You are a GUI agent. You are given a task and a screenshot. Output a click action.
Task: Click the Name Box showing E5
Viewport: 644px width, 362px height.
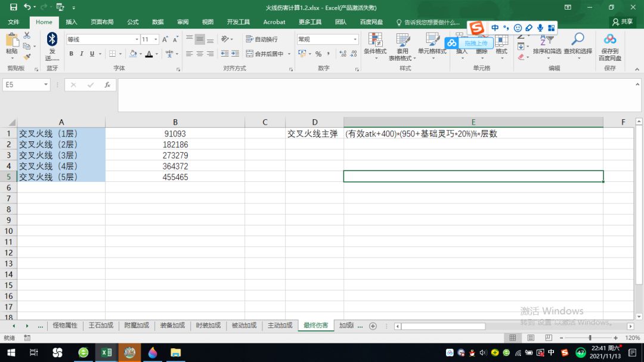point(23,85)
